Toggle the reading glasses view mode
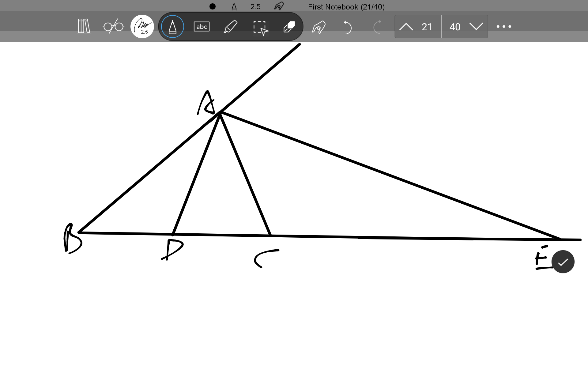Image resolution: width=588 pixels, height=392 pixels. (113, 27)
